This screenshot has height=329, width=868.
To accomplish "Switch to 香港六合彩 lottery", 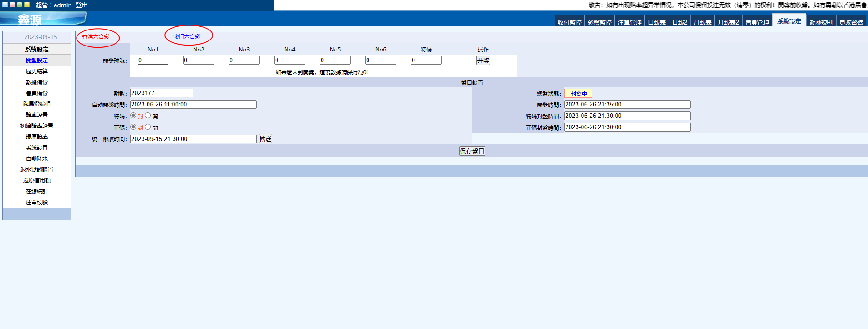I will [x=96, y=37].
